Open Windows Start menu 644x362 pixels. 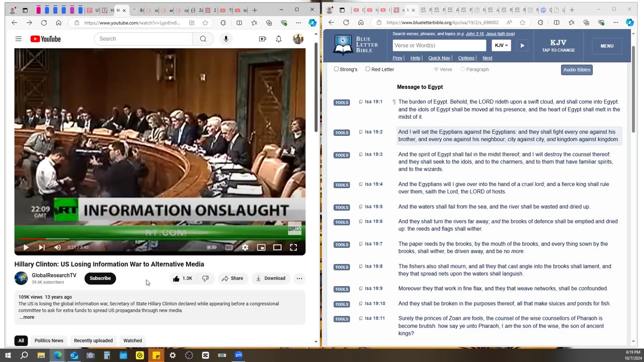[x=8, y=355]
